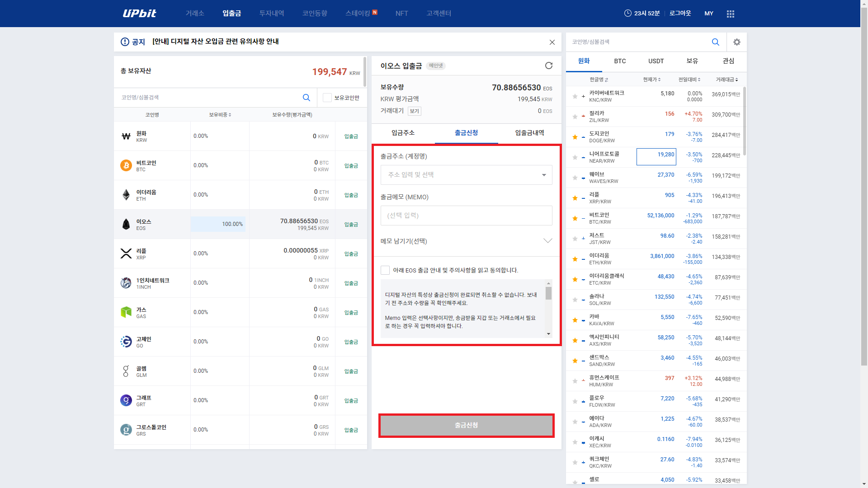Toggle favorite star for 카이버네트워크
Screen dimensions: 868x488
[x=575, y=96]
